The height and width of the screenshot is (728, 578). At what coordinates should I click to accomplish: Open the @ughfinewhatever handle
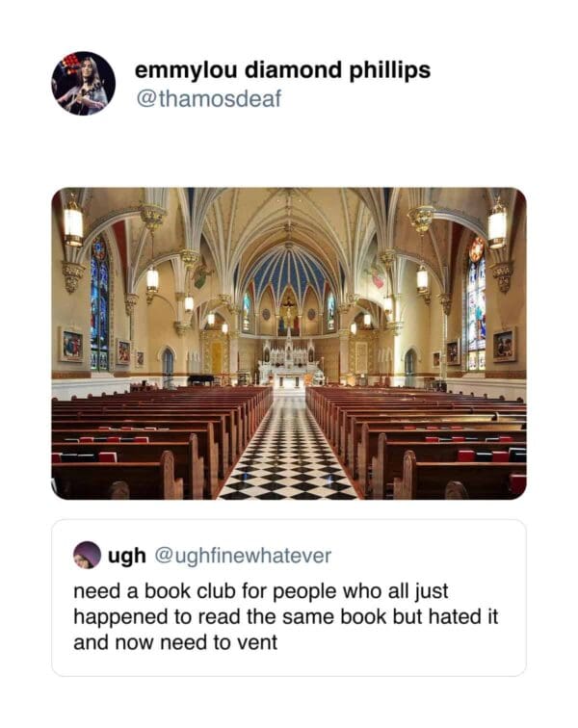coord(243,556)
